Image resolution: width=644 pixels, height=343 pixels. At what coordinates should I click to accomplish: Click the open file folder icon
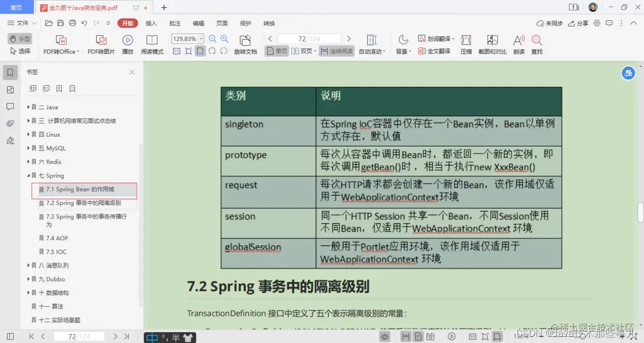coord(49,23)
